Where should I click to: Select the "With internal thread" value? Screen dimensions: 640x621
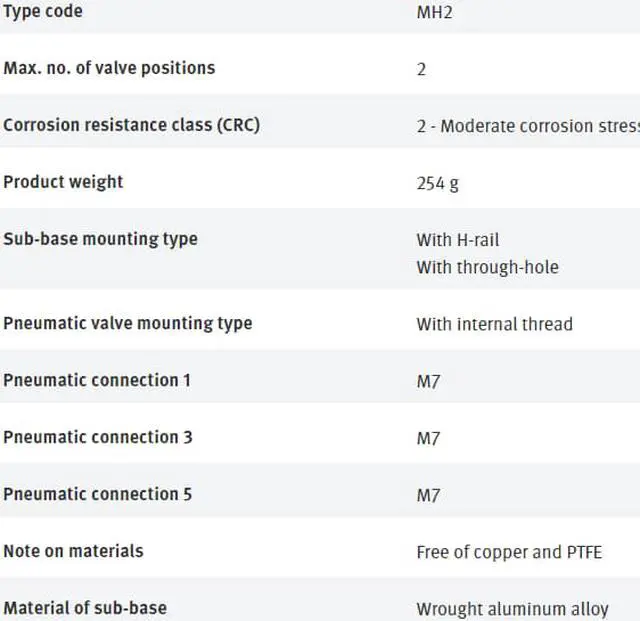click(x=494, y=324)
